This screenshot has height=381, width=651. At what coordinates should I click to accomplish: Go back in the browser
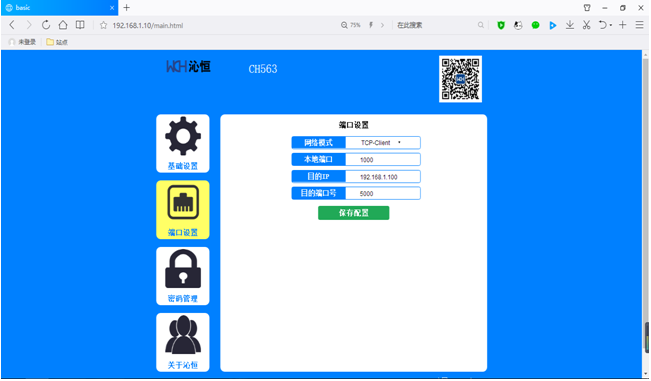pos(12,25)
